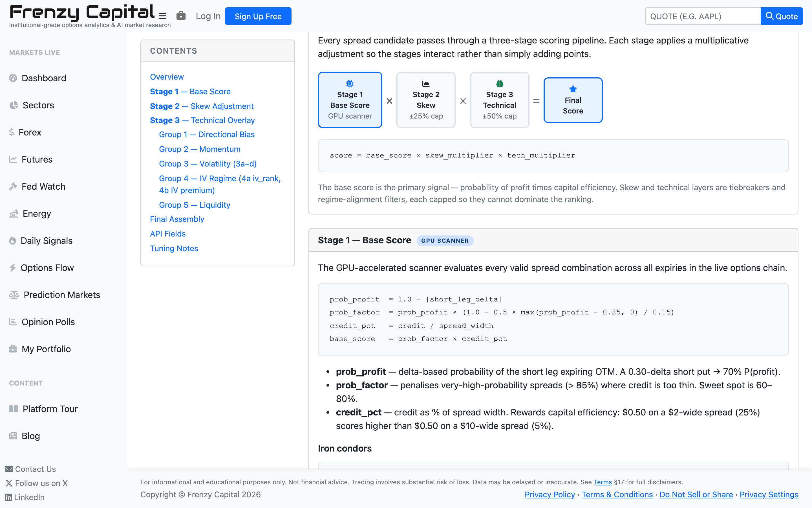Jump to Tuning Notes section
This screenshot has width=812, height=508.
pos(174,248)
